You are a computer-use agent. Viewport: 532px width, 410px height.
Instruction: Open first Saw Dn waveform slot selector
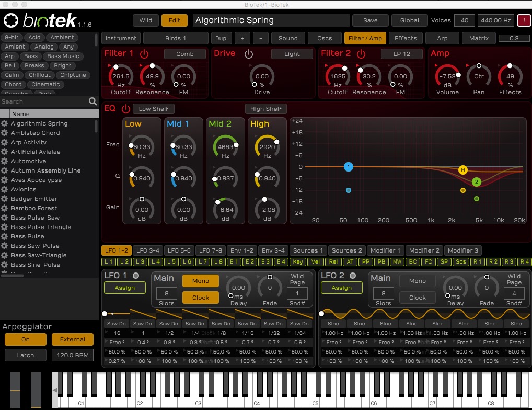pos(117,324)
